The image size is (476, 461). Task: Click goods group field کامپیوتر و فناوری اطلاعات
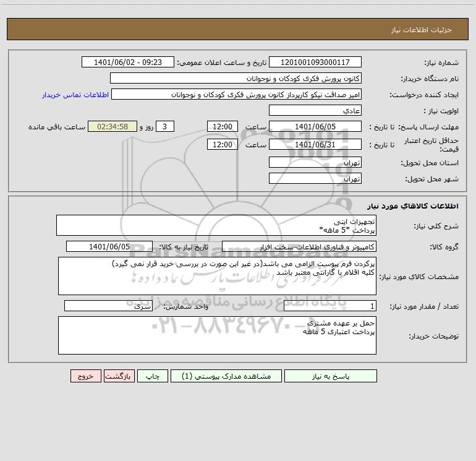[299, 246]
